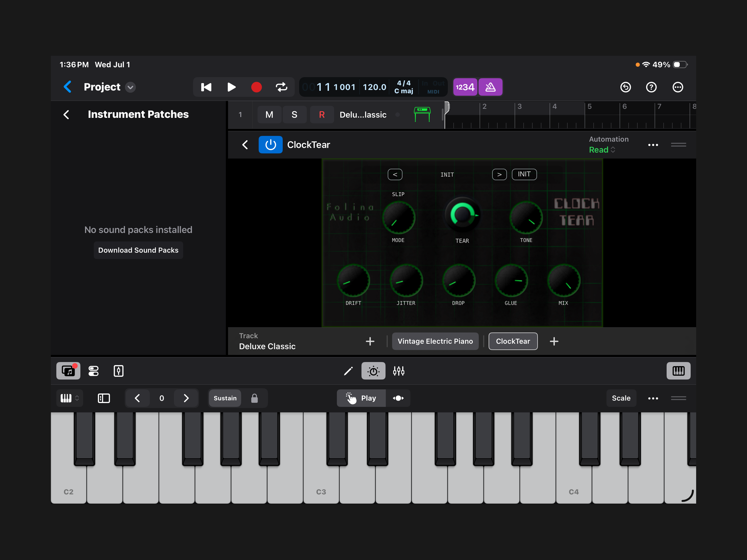Tap the 120.0 tempo value
Screen dimensions: 747x560
click(375, 87)
